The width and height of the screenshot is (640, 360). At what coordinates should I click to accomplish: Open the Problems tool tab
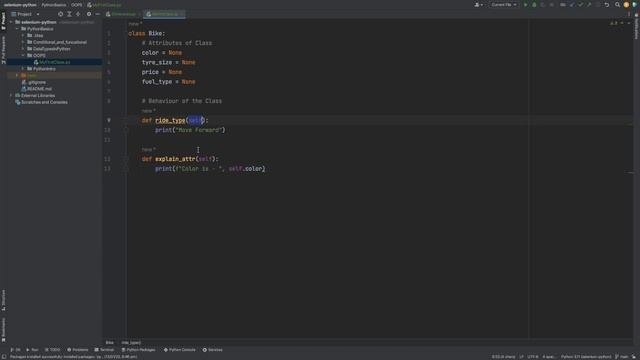78,350
